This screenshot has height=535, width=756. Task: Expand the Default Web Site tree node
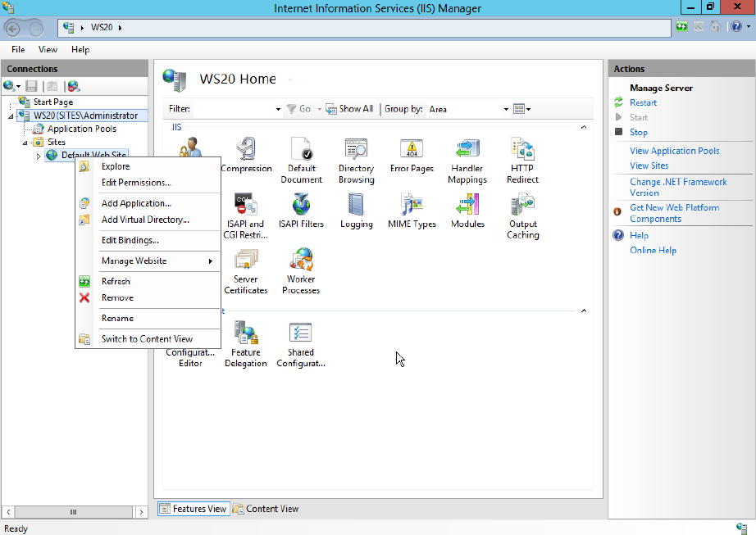(x=39, y=156)
